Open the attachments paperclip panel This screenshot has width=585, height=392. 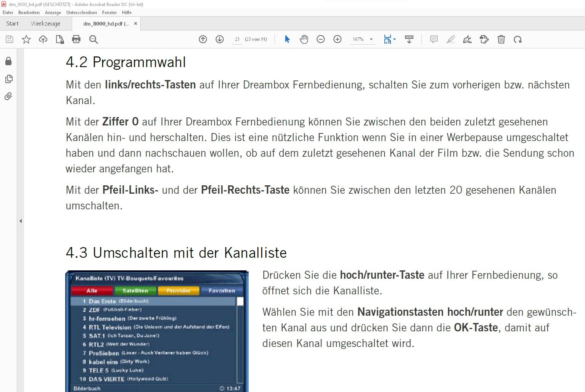[x=8, y=96]
